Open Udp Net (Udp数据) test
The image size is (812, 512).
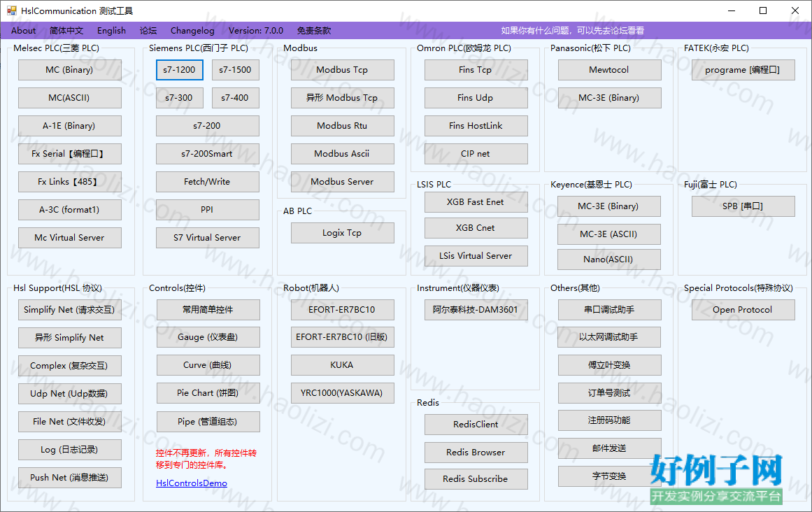70,394
